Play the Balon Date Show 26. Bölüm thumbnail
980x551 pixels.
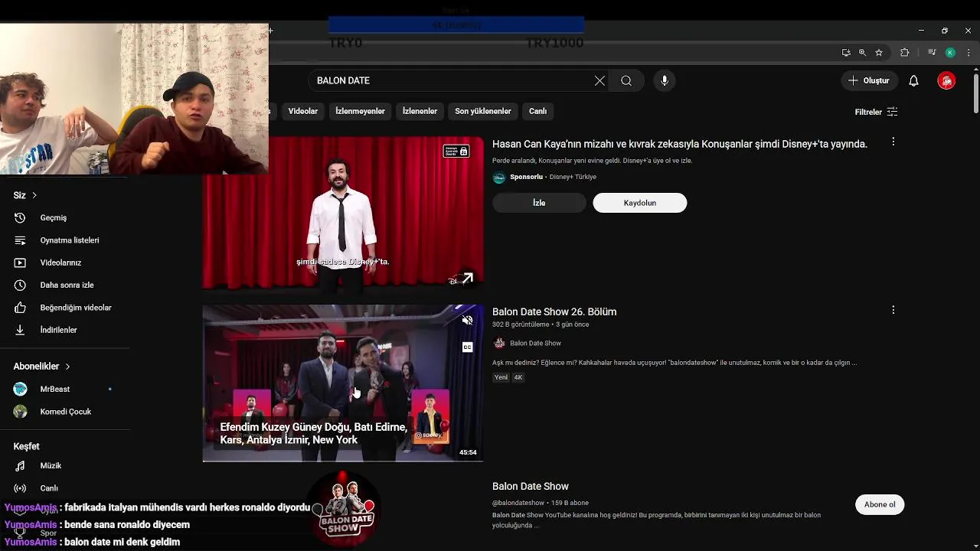pos(343,383)
